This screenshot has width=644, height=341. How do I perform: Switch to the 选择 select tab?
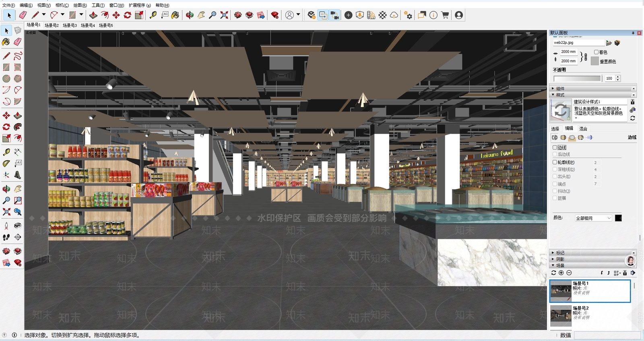(x=555, y=129)
